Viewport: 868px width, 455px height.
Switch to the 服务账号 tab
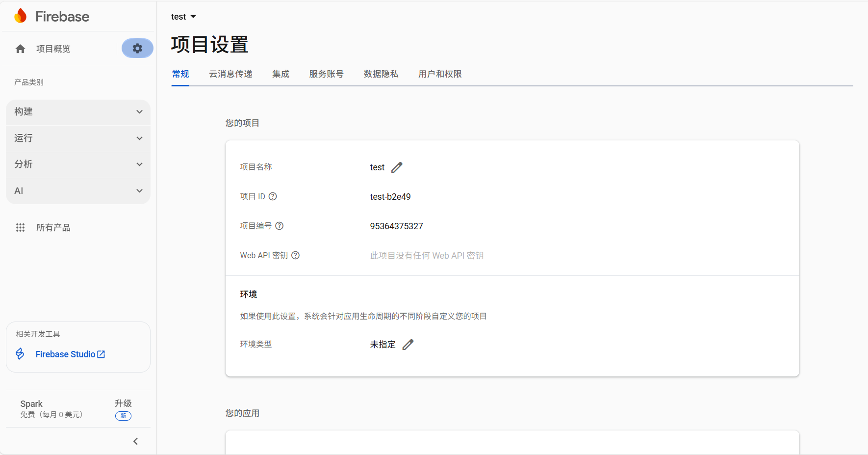[326, 74]
